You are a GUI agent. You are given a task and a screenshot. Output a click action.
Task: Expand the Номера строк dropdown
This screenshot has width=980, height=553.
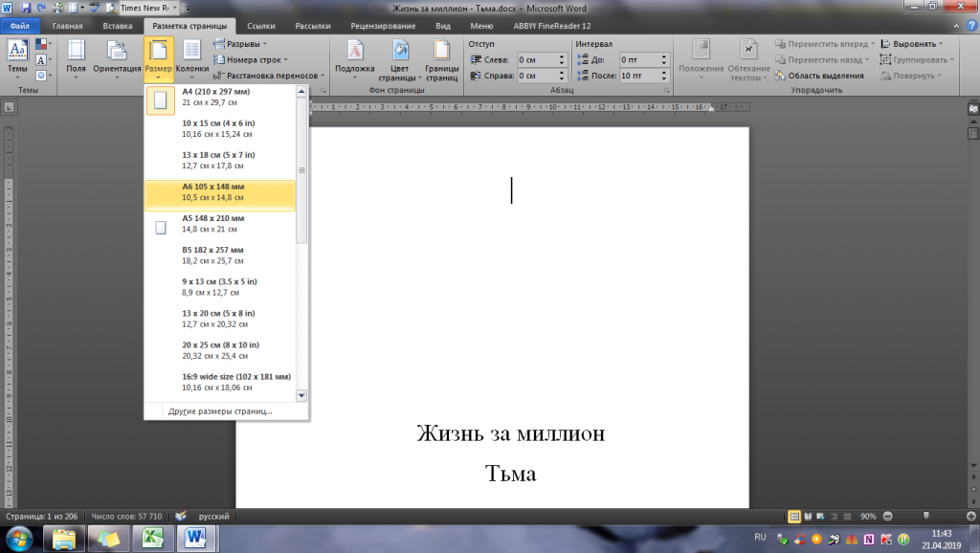pos(253,59)
